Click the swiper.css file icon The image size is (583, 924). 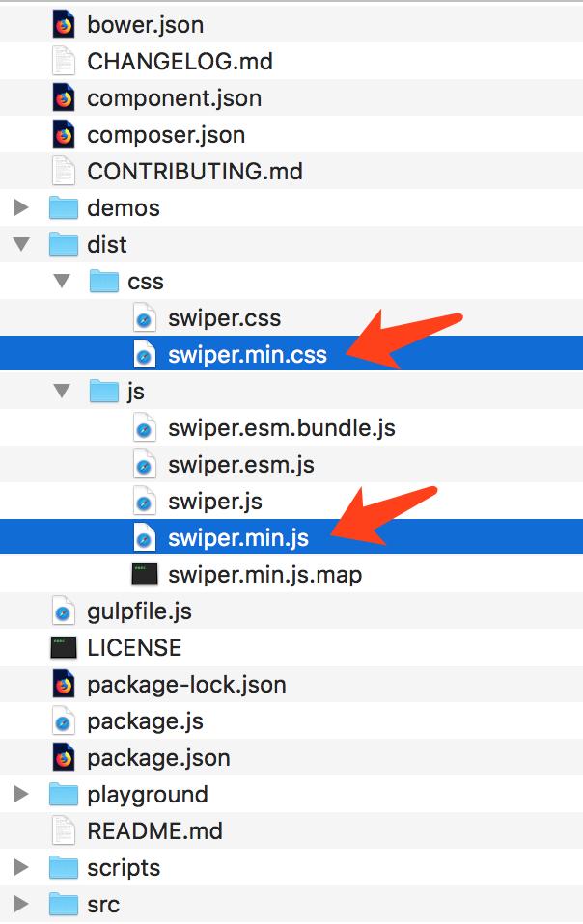[x=145, y=318]
